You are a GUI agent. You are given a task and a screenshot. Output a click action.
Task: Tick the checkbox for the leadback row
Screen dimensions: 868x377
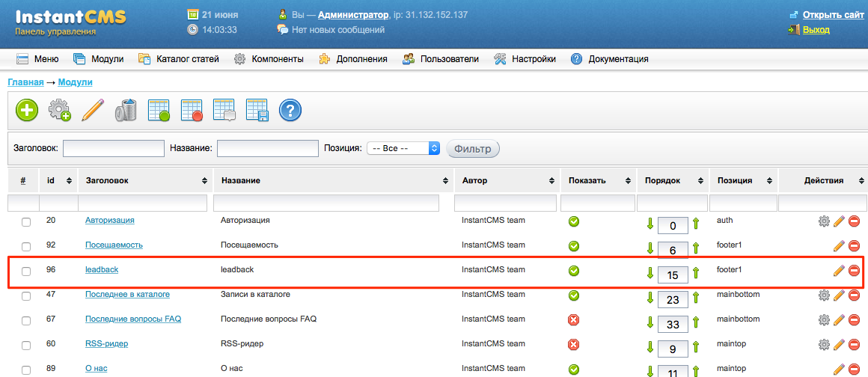[x=26, y=271]
